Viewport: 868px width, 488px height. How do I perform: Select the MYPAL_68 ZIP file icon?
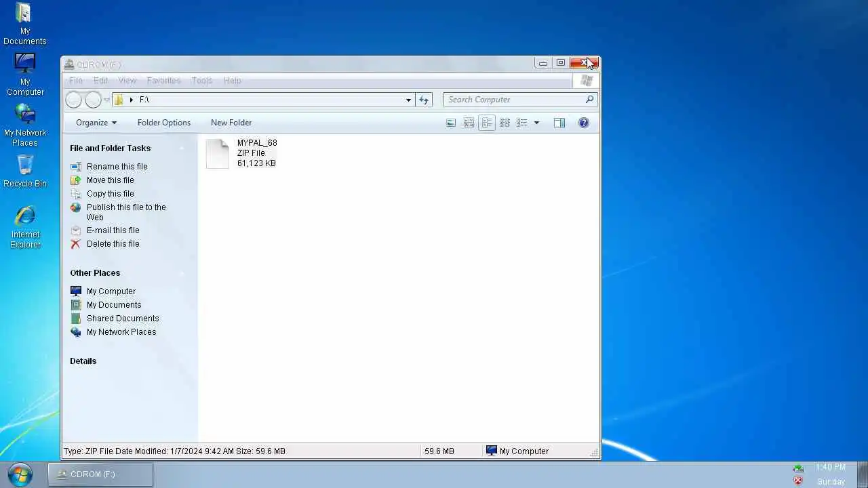pos(218,153)
